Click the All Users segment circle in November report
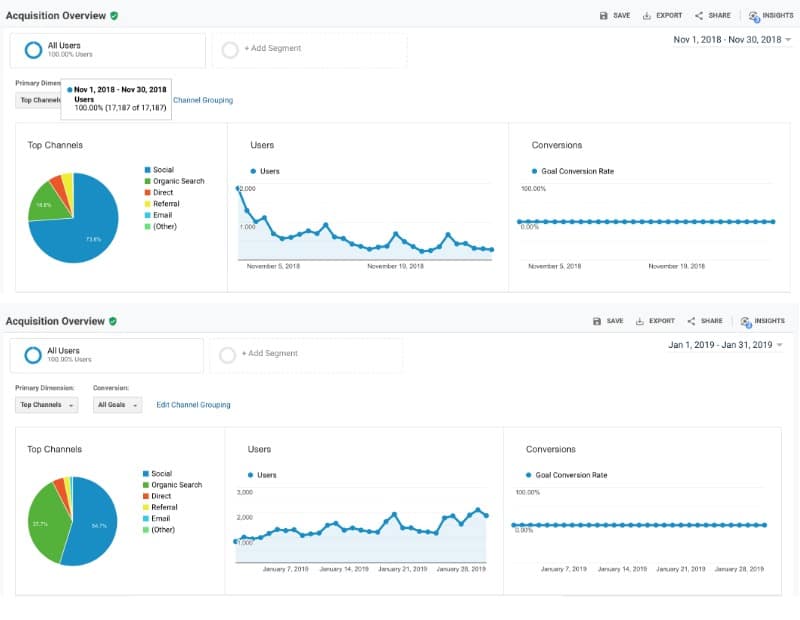Image resolution: width=800 pixels, height=620 pixels. click(x=33, y=50)
